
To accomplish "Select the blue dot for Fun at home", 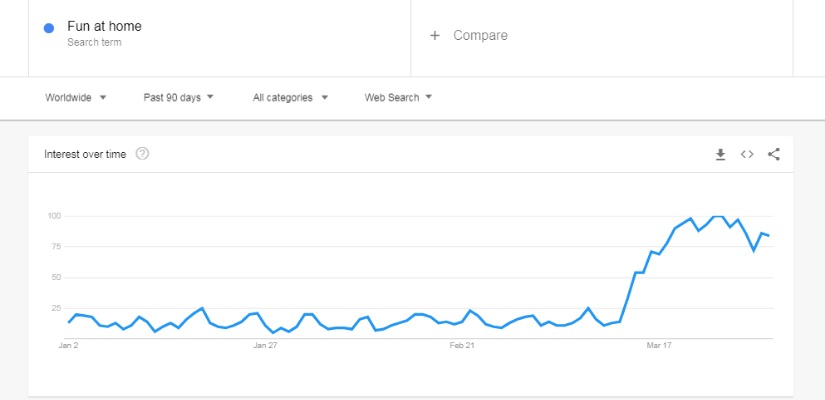I will [x=49, y=28].
